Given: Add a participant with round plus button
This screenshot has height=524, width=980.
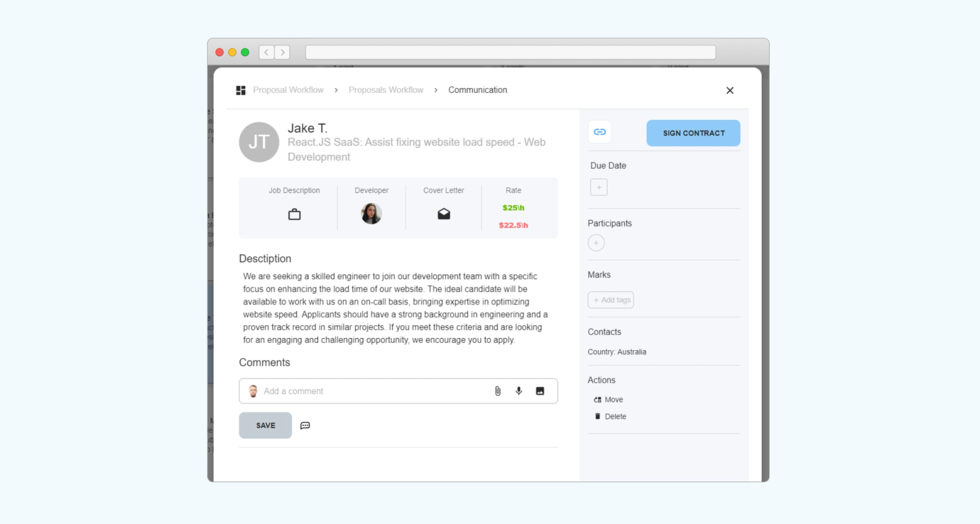Looking at the screenshot, I should tap(596, 243).
